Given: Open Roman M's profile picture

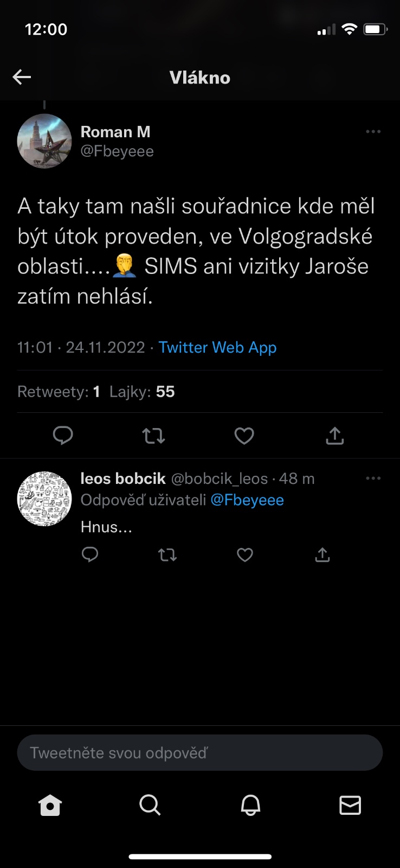Looking at the screenshot, I should (x=44, y=141).
